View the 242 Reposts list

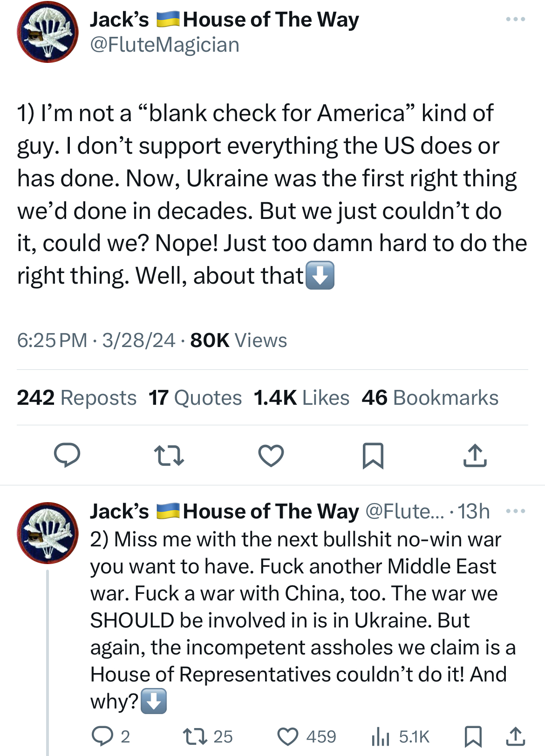tap(77, 398)
